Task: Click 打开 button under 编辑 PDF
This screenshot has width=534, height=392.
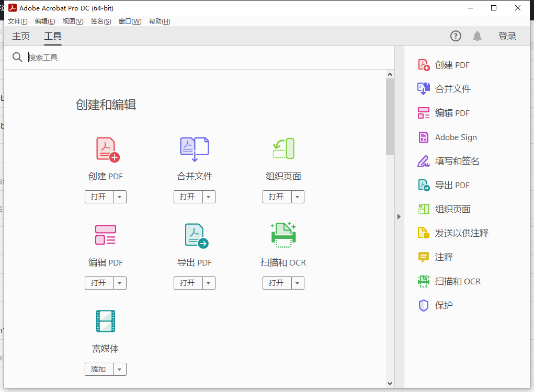Action: [x=99, y=283]
